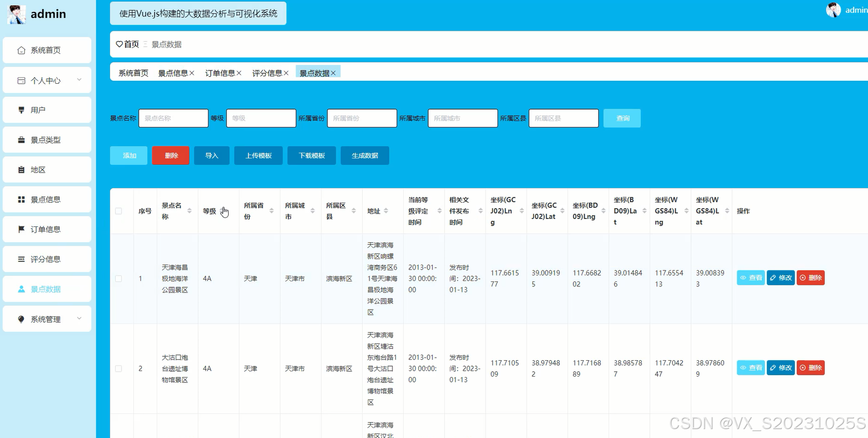View details of 大沽口炮台遗址博物馆景区 row
Image resolution: width=868 pixels, height=438 pixels.
point(751,368)
